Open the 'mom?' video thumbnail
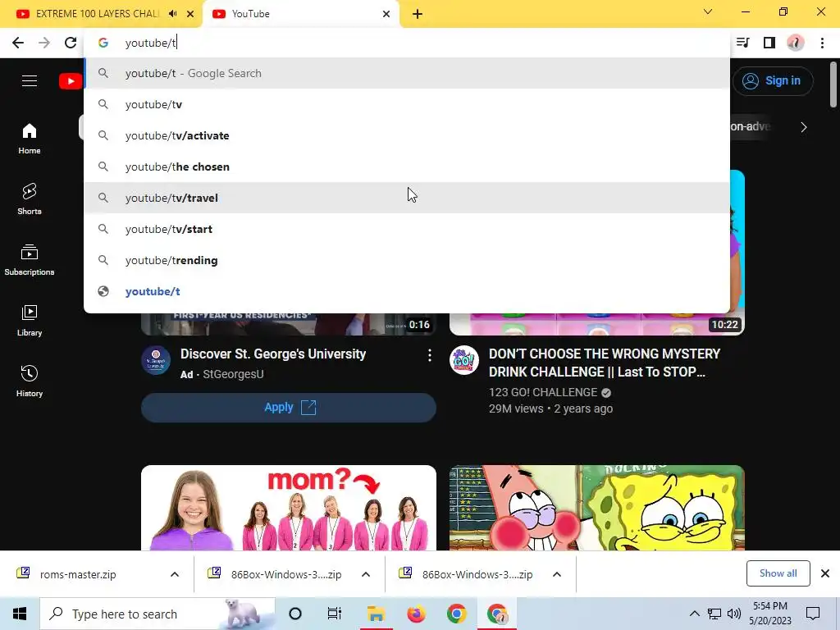 [289, 508]
